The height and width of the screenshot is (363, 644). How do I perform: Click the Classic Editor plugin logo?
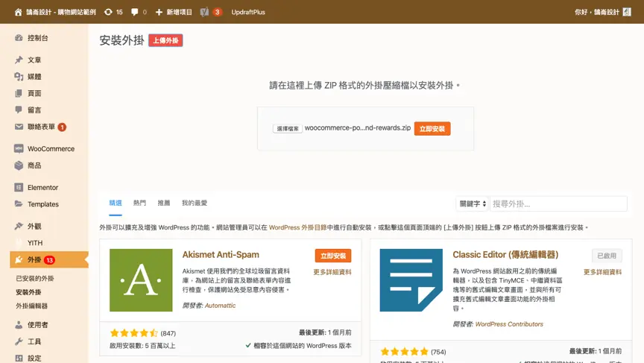[411, 280]
